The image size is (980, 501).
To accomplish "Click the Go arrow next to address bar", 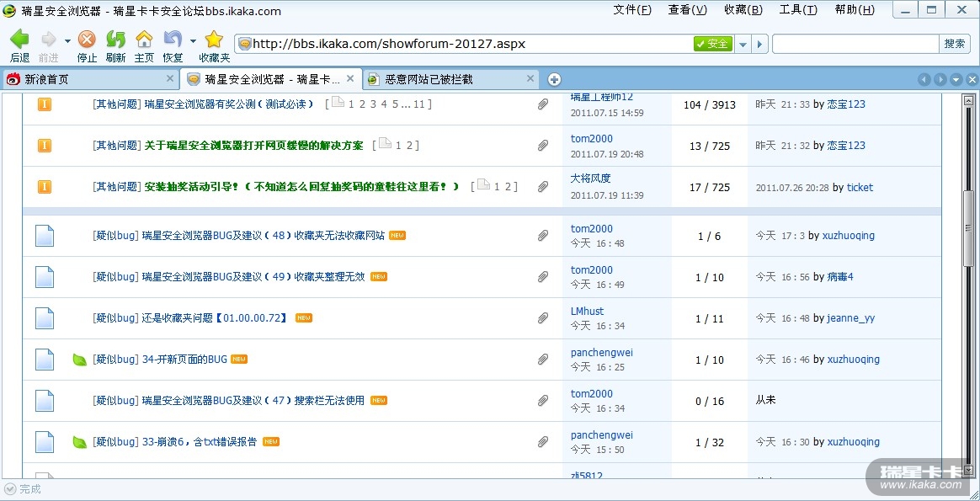I will coord(759,45).
